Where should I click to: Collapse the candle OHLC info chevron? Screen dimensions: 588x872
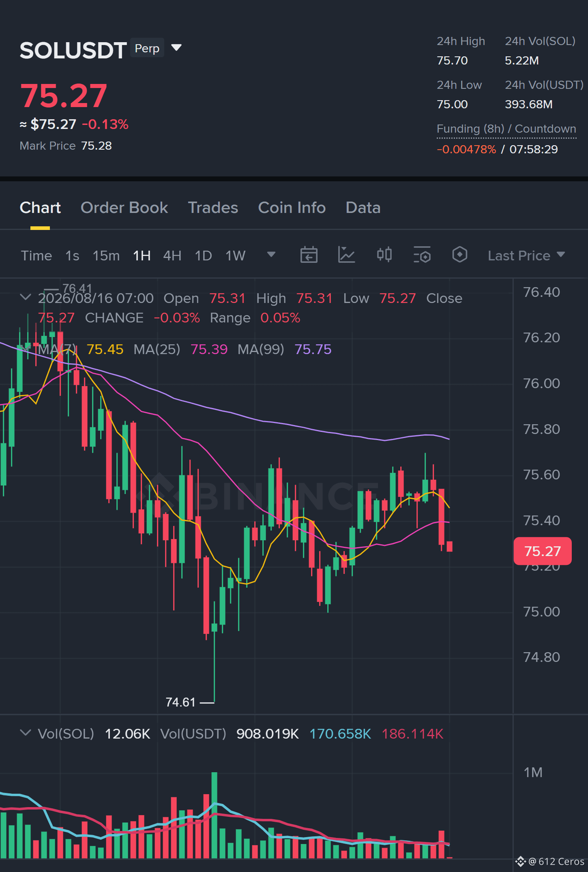[25, 297]
